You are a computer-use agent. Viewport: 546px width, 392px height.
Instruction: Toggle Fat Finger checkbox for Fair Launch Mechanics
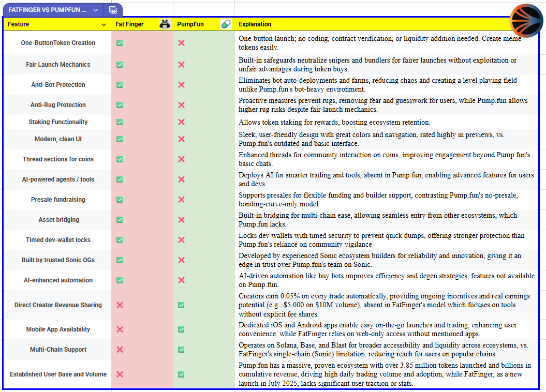[x=120, y=65]
